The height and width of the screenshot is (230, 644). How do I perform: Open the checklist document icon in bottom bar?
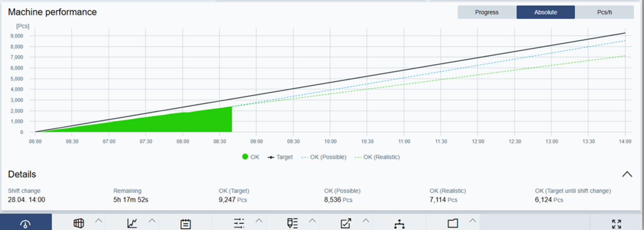[x=292, y=223]
